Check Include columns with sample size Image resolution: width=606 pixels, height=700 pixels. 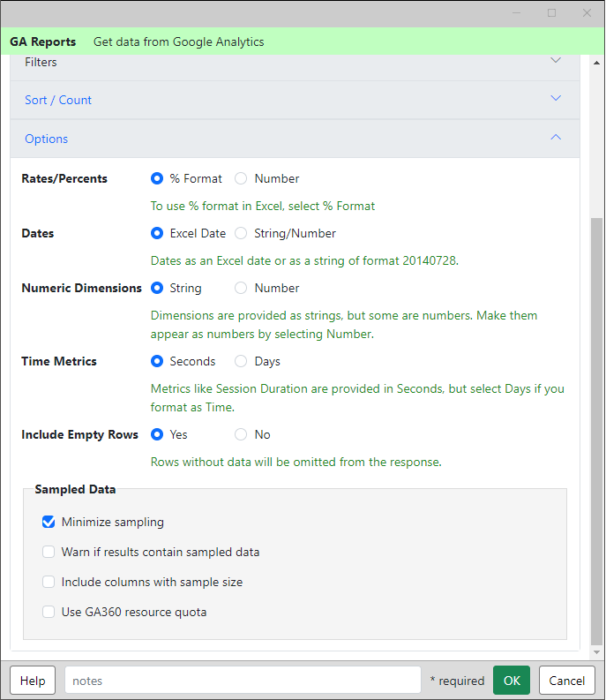click(x=49, y=582)
